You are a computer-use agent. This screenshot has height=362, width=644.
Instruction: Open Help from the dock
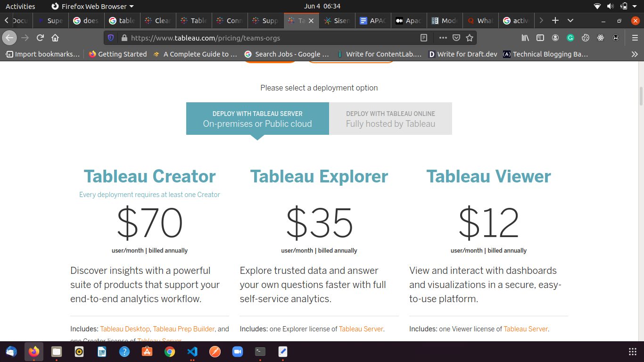[x=124, y=352]
